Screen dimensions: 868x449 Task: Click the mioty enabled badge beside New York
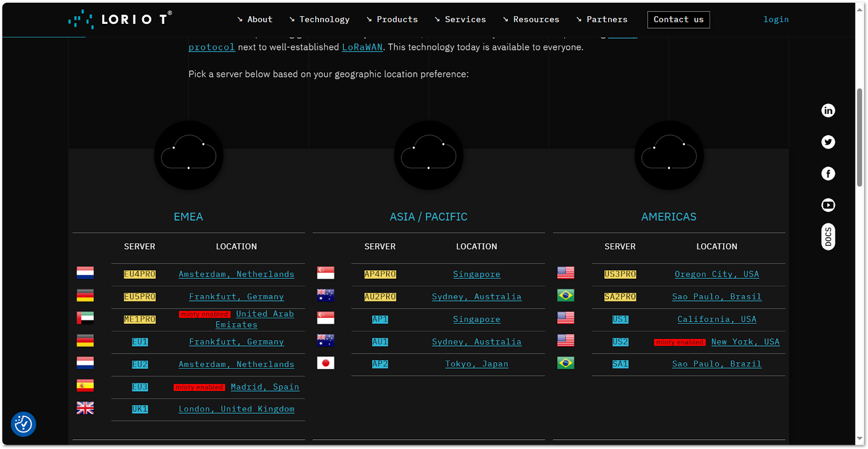680,342
